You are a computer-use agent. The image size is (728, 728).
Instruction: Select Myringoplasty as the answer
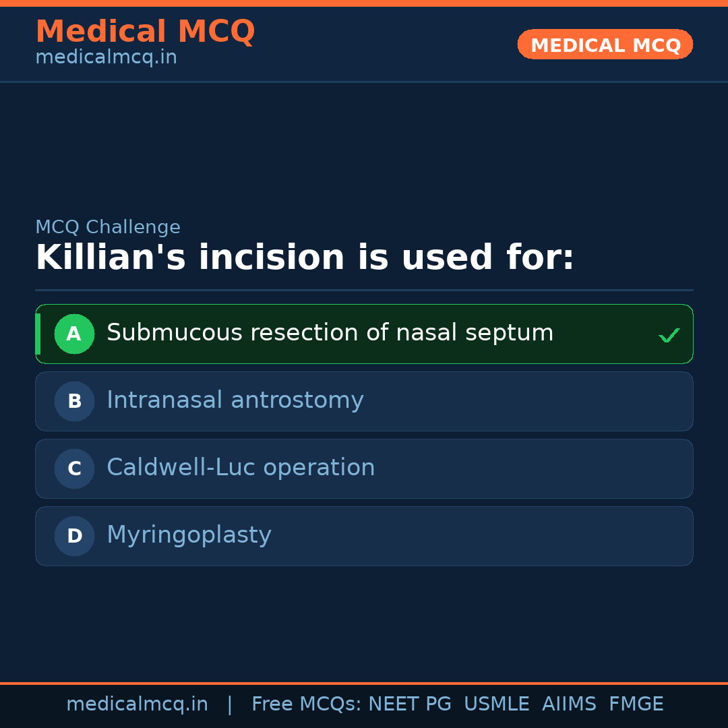189,535
